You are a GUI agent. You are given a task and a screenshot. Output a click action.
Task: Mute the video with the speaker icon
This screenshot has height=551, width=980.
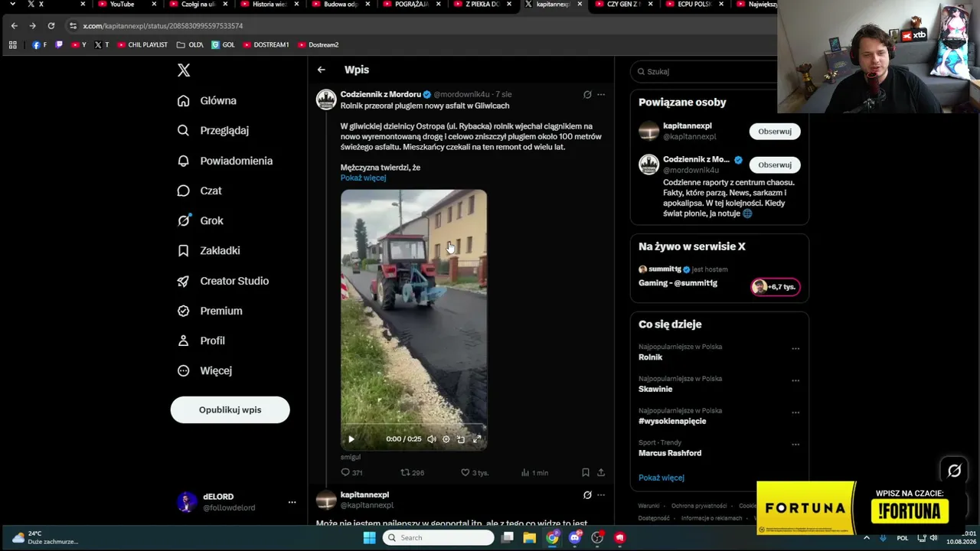click(x=432, y=439)
